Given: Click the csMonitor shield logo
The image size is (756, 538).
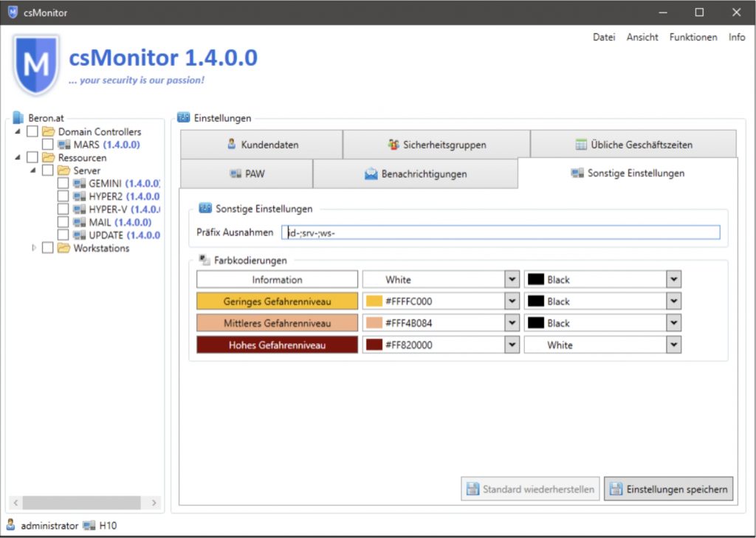Looking at the screenshot, I should [x=35, y=65].
